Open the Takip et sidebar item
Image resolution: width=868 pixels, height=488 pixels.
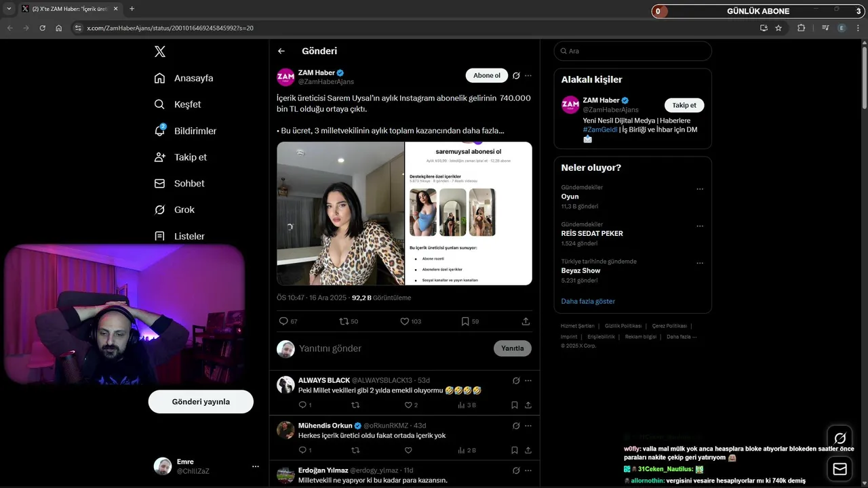[x=180, y=157]
